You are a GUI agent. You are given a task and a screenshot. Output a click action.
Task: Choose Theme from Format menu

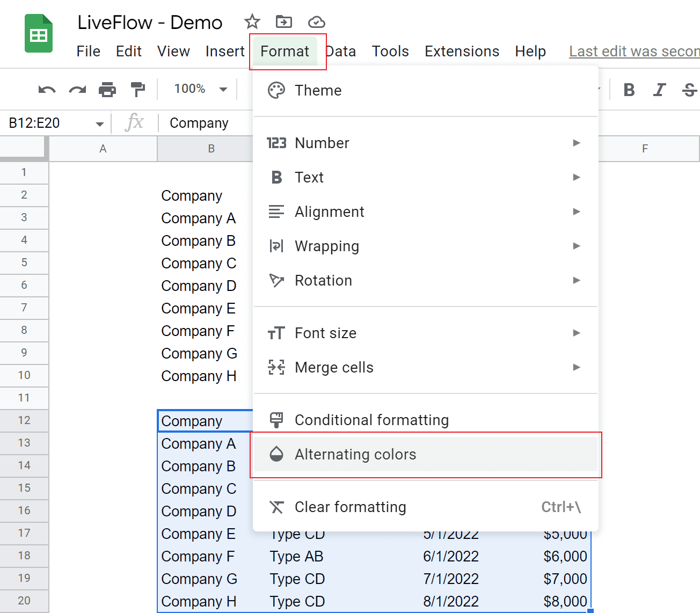(425, 90)
